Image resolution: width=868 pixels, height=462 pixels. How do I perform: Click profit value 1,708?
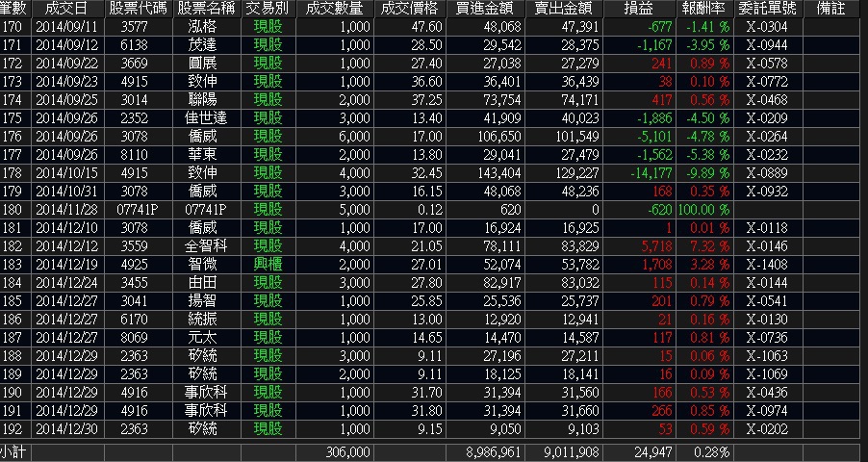click(x=657, y=265)
